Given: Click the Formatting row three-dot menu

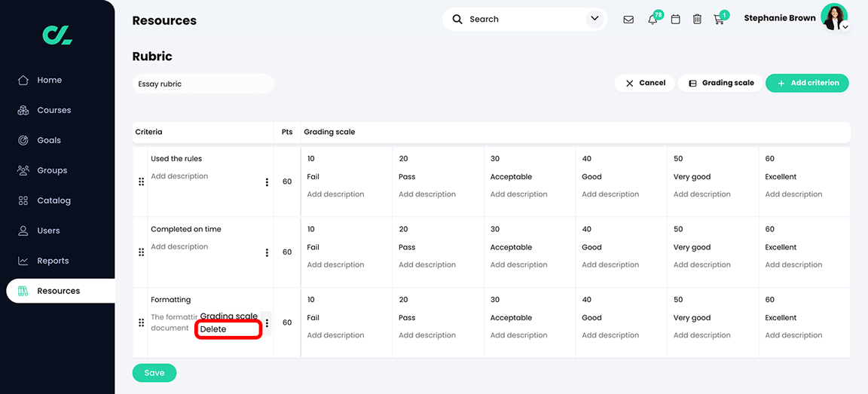Looking at the screenshot, I should click(x=267, y=323).
